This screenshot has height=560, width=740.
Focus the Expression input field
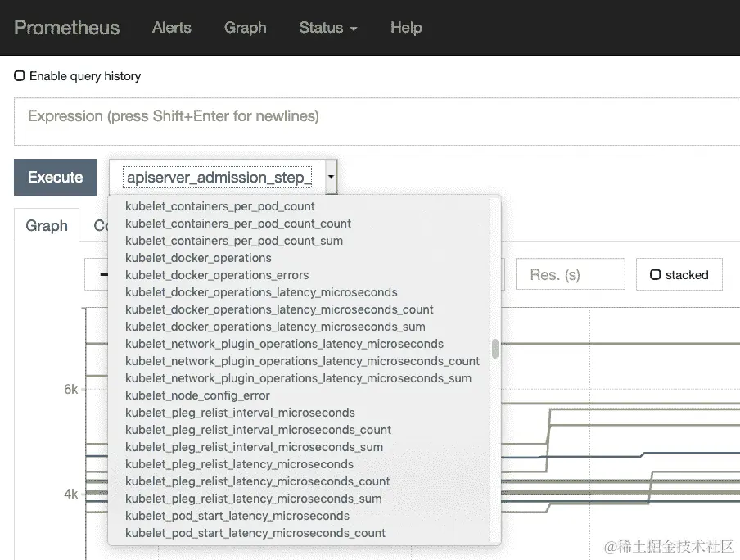pos(377,121)
